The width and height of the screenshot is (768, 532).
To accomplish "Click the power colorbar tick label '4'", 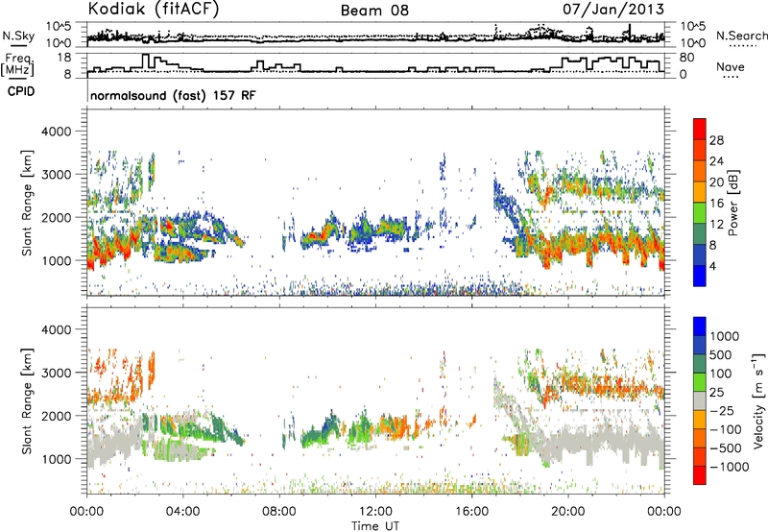I will pyautogui.click(x=712, y=266).
